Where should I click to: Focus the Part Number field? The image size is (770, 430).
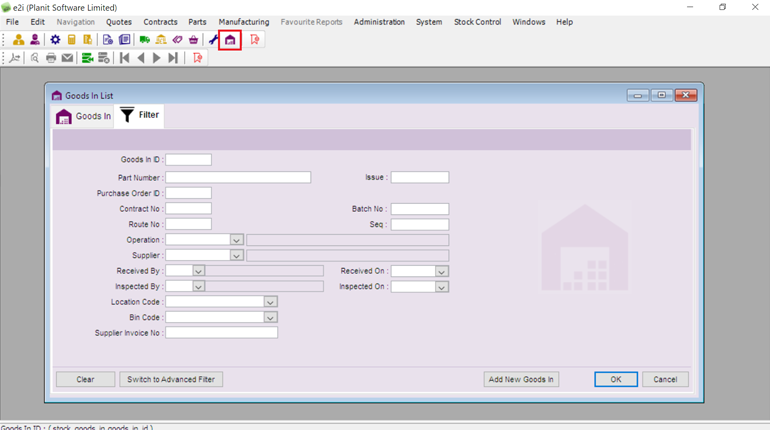(238, 177)
